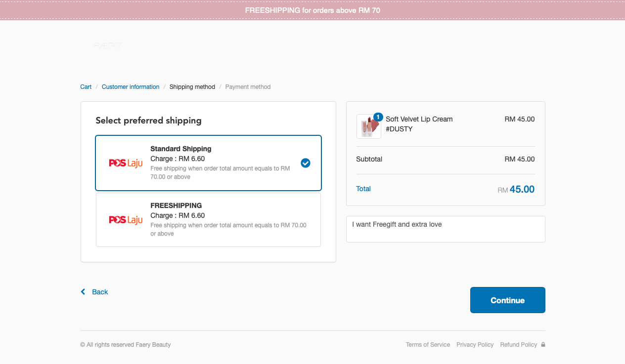Click the Back link
This screenshot has height=364, width=625.
(100, 292)
